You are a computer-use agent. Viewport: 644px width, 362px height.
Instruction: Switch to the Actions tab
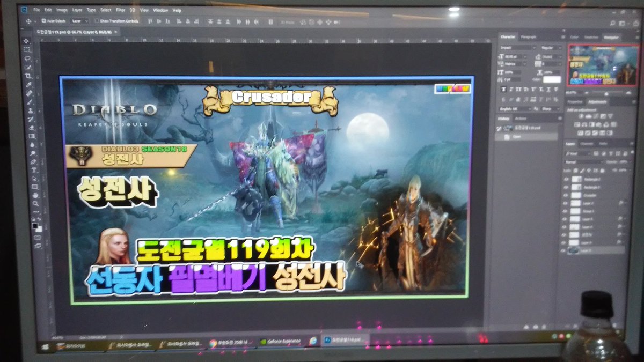521,119
